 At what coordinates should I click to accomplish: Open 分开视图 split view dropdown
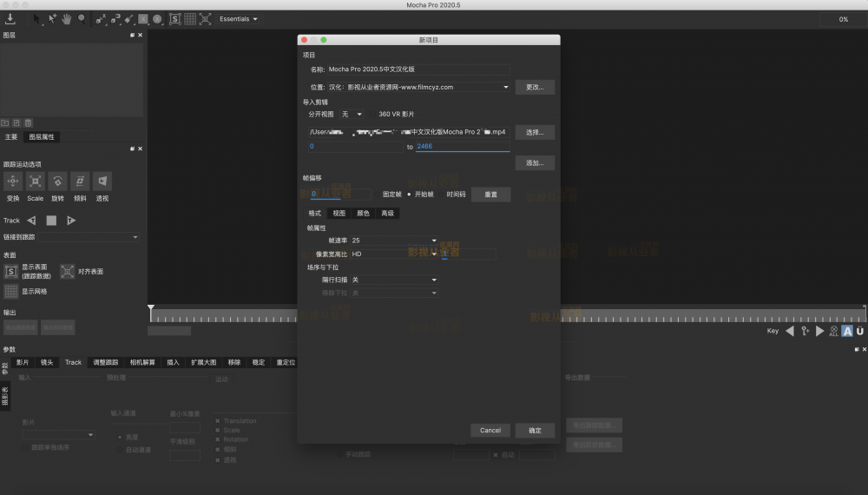[352, 114]
